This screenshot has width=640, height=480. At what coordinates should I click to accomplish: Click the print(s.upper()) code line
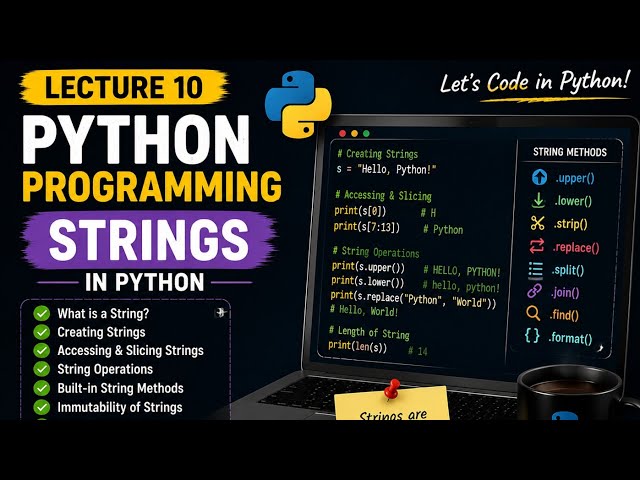pyautogui.click(x=368, y=267)
